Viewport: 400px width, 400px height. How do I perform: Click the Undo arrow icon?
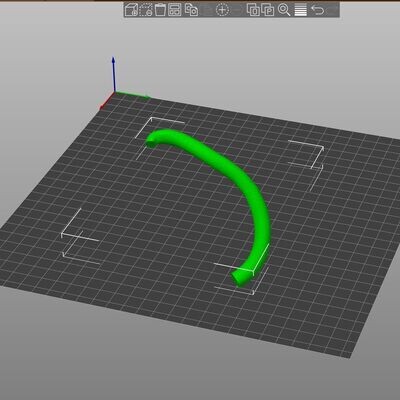point(317,10)
